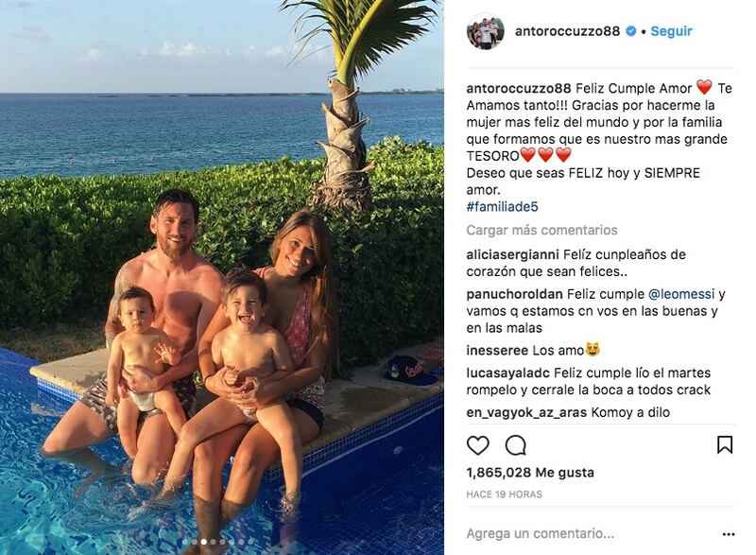Select the first carousel dot indicator
The height and width of the screenshot is (555, 756).
(x=185, y=542)
